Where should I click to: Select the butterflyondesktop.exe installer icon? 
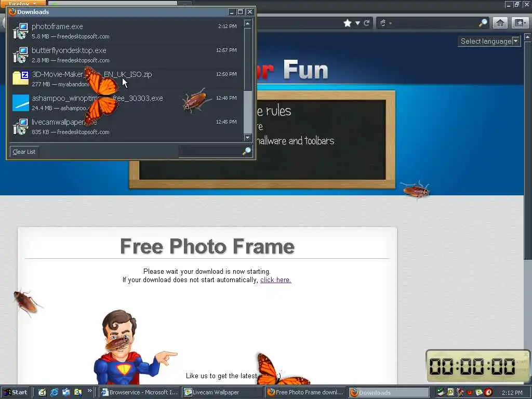point(21,55)
